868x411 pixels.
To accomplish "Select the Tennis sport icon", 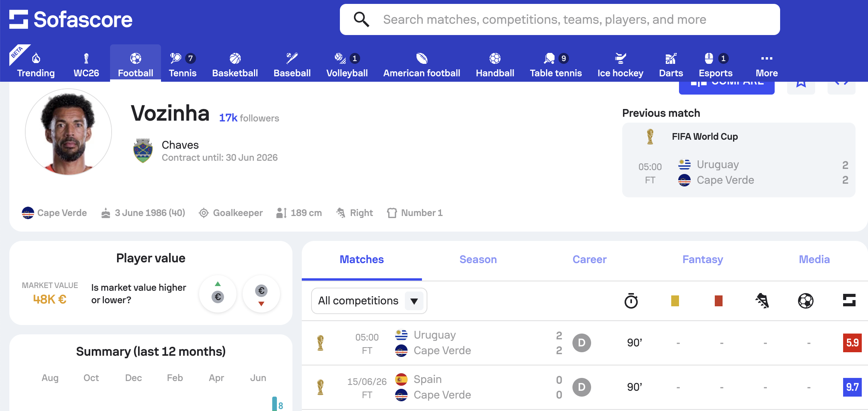I will [175, 58].
